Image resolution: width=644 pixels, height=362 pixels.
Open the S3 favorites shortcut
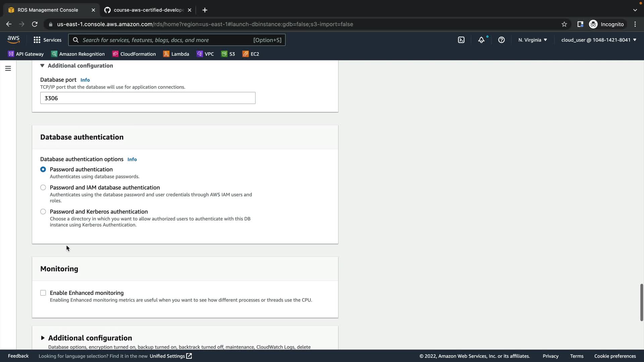pyautogui.click(x=228, y=54)
